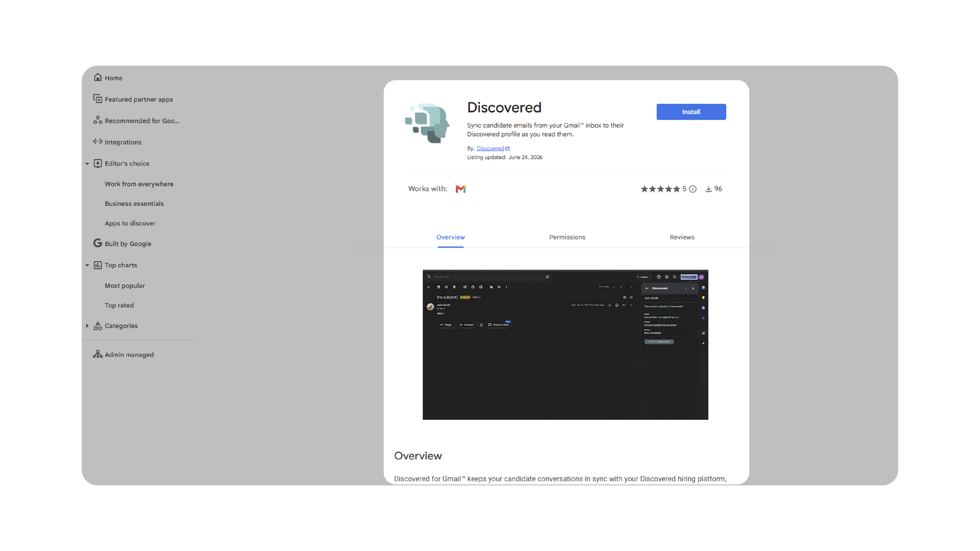Click the Discovered app logo
This screenshot has height=551, width=980.
point(427,123)
